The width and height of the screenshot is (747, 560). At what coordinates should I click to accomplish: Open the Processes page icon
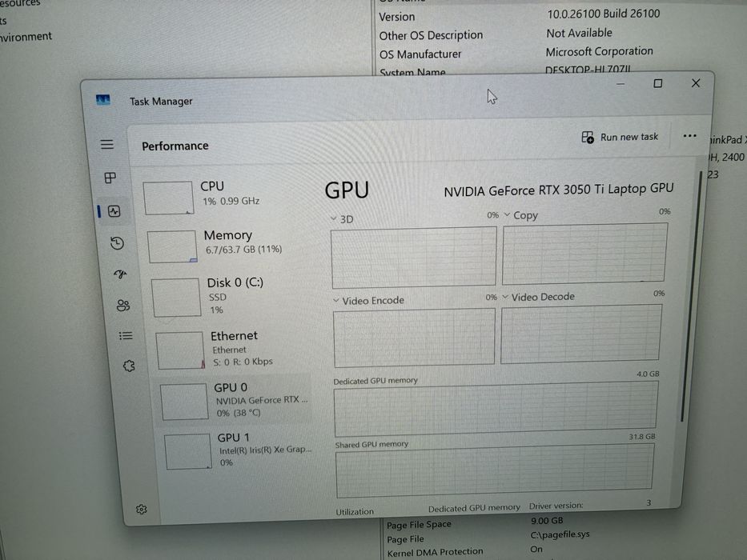(110, 178)
